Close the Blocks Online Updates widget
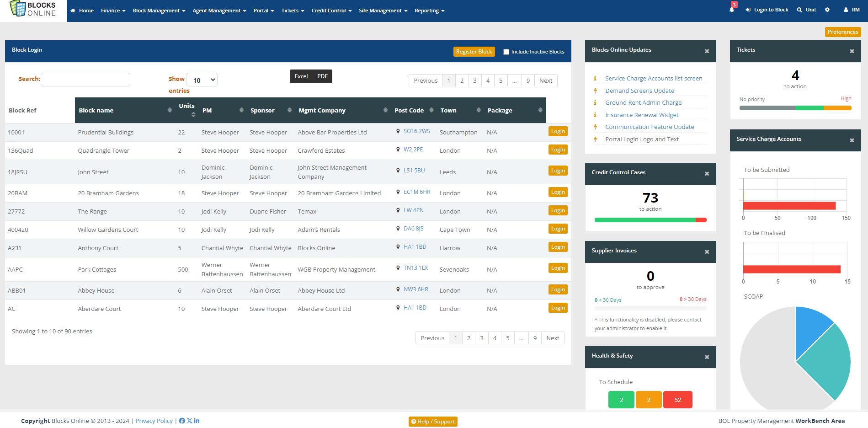This screenshot has height=428, width=868. (x=707, y=51)
